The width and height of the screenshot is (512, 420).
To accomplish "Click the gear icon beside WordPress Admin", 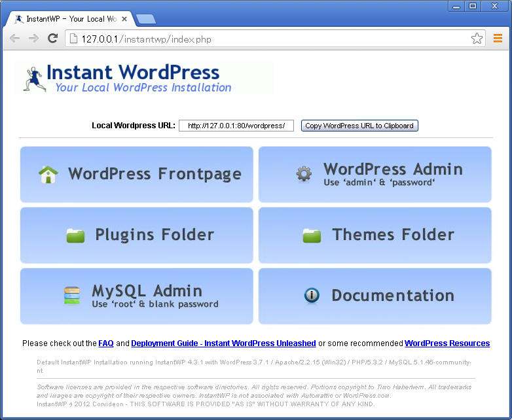I will coord(304,173).
